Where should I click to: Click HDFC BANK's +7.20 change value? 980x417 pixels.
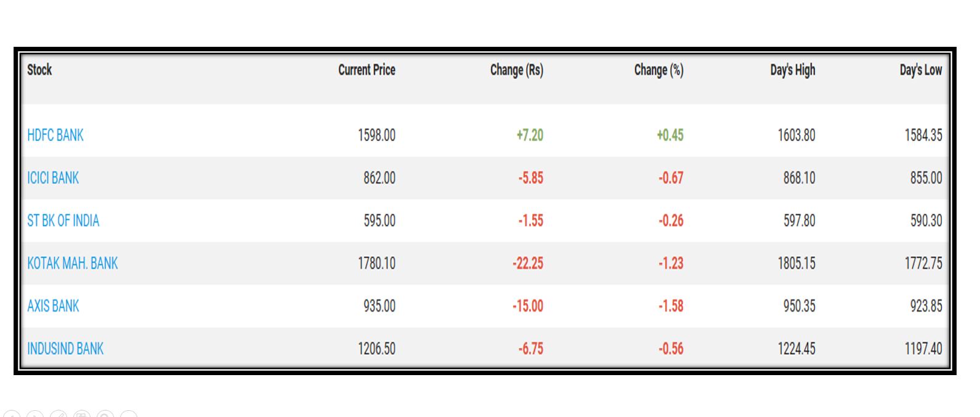click(x=530, y=136)
